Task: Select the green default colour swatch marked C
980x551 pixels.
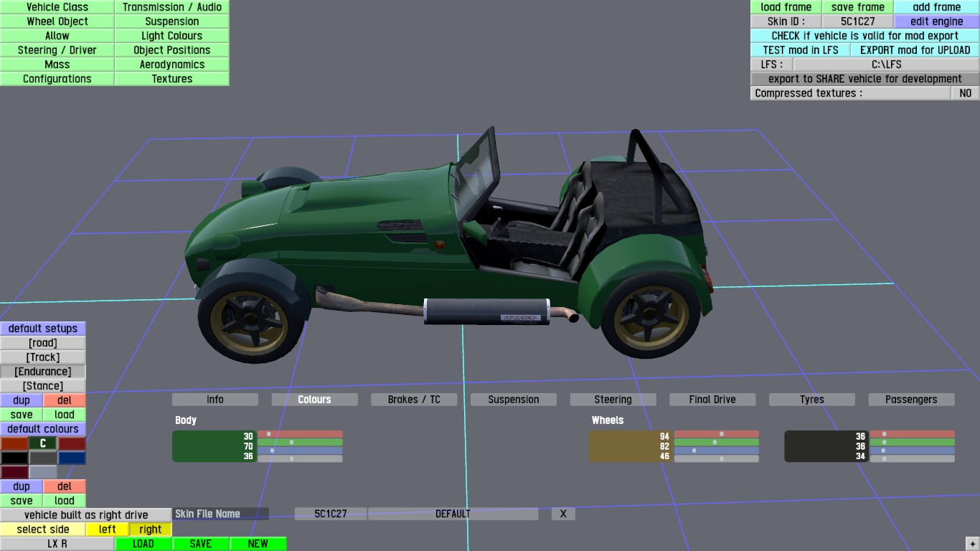Action: (x=43, y=443)
